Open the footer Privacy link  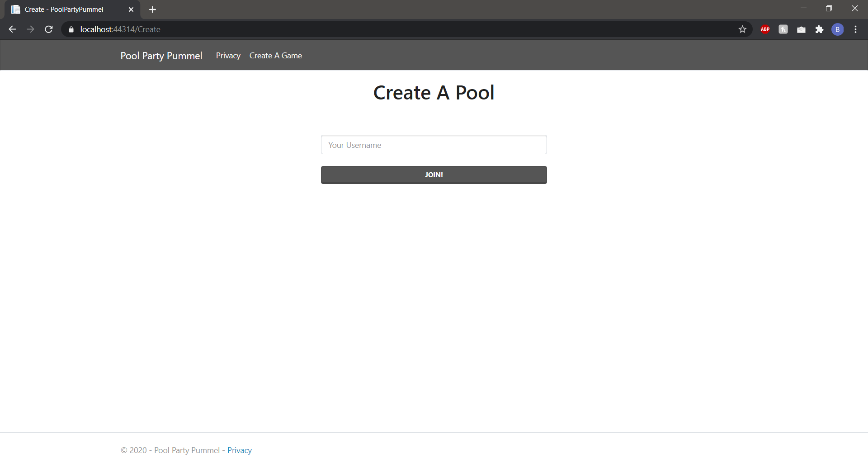[239, 450]
